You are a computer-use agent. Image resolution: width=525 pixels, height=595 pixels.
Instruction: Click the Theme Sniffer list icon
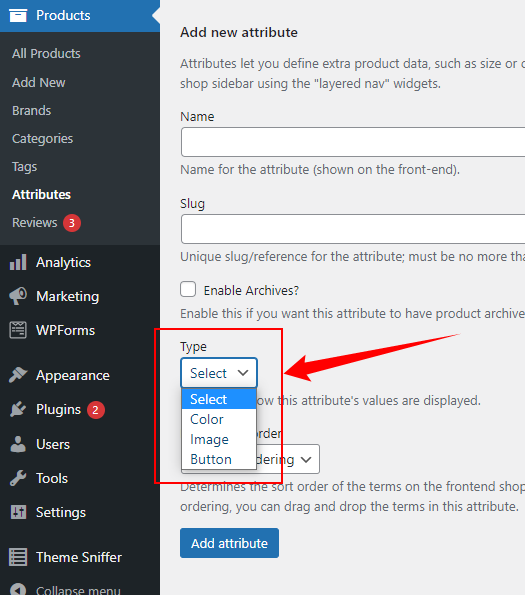click(x=18, y=557)
